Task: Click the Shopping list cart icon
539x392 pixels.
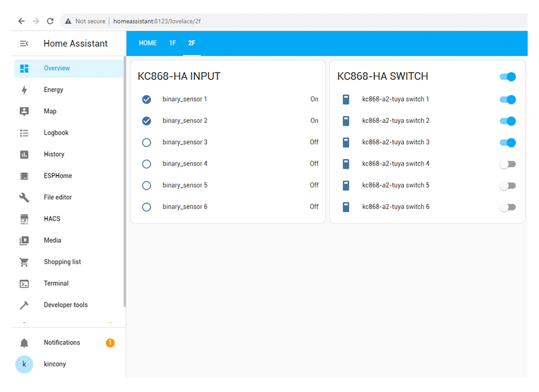Action: pos(24,262)
